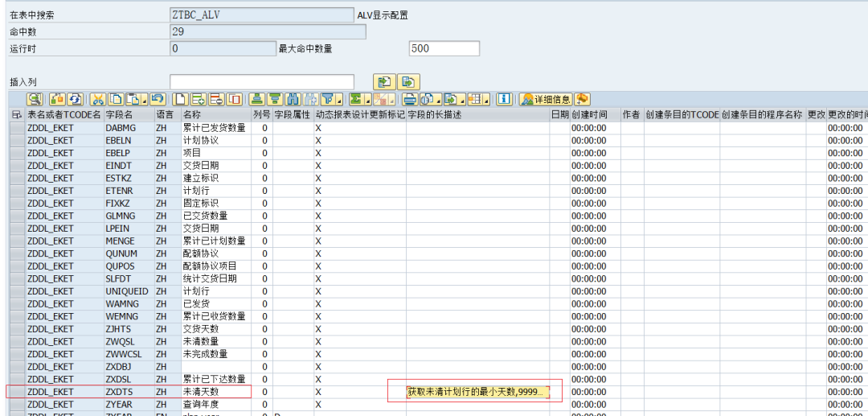Click the 表名或者TCODE名 column header

pyautogui.click(x=64, y=115)
